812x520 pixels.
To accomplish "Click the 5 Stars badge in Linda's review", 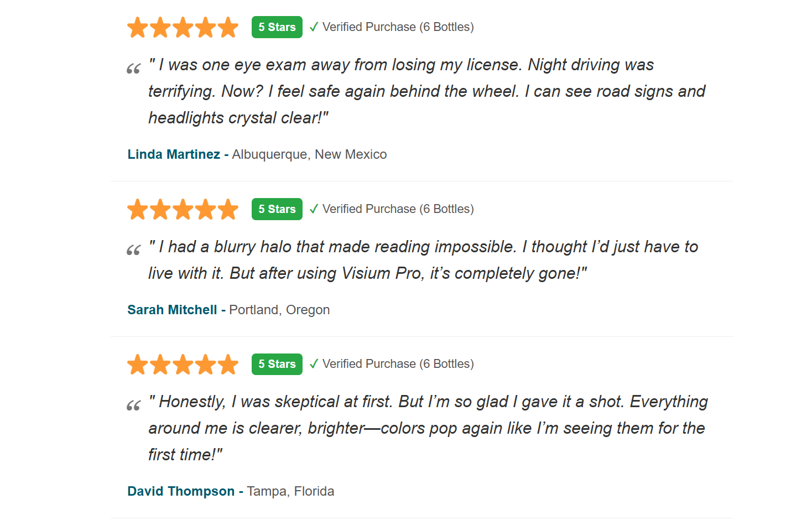I will point(277,27).
